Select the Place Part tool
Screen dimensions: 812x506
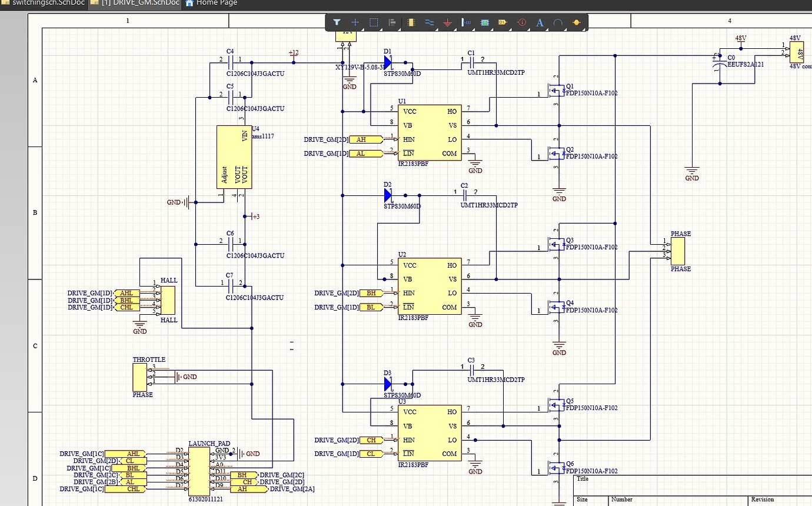point(410,22)
